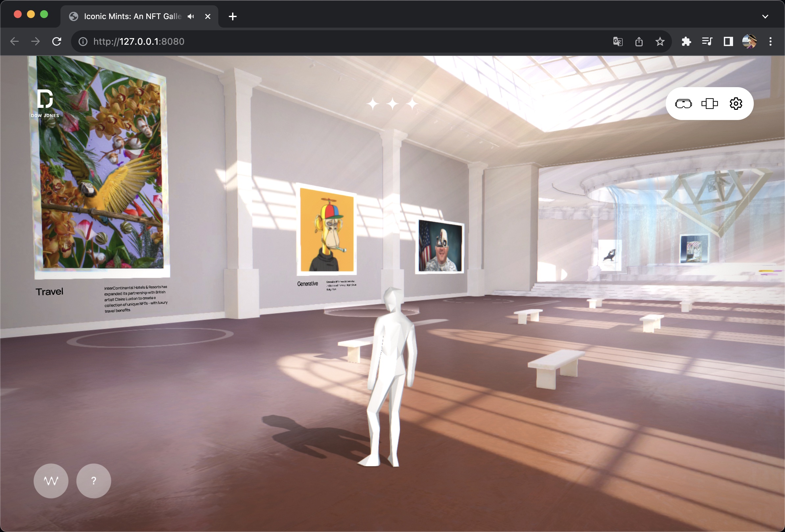
Task: Open gallery settings with the gear icon
Action: coord(736,104)
